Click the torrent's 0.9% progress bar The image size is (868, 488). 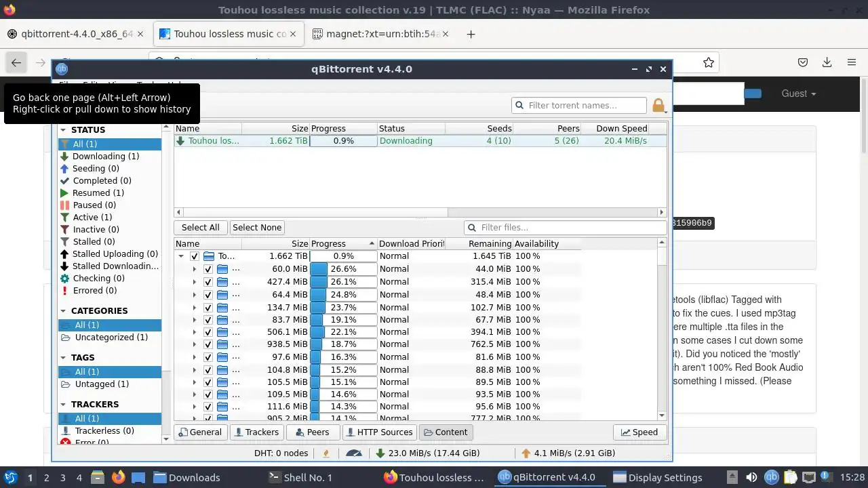[343, 141]
